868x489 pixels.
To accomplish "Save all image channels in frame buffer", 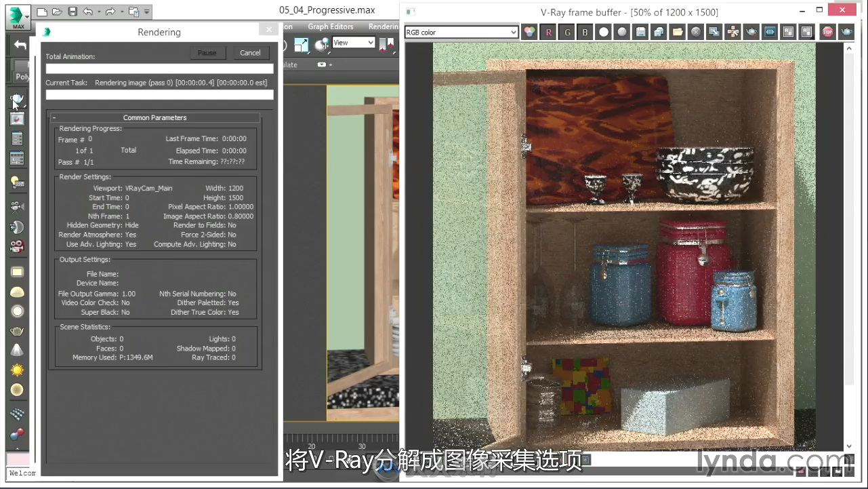I will pos(658,32).
